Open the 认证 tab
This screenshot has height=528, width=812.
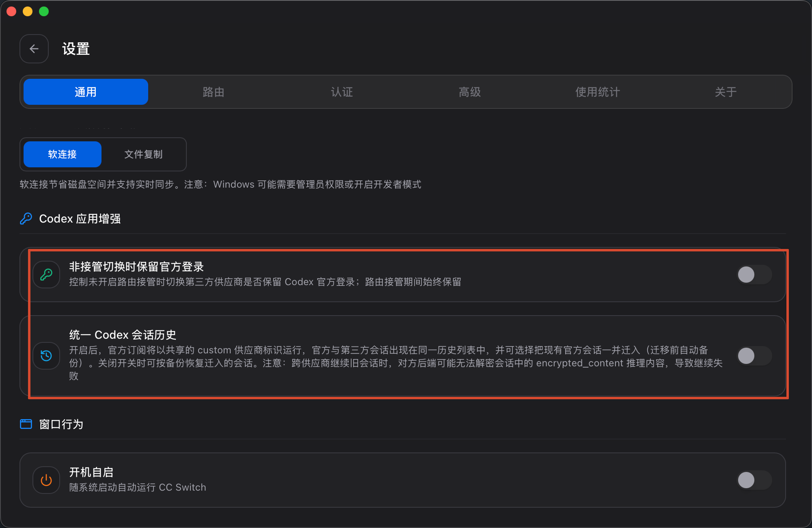point(342,92)
